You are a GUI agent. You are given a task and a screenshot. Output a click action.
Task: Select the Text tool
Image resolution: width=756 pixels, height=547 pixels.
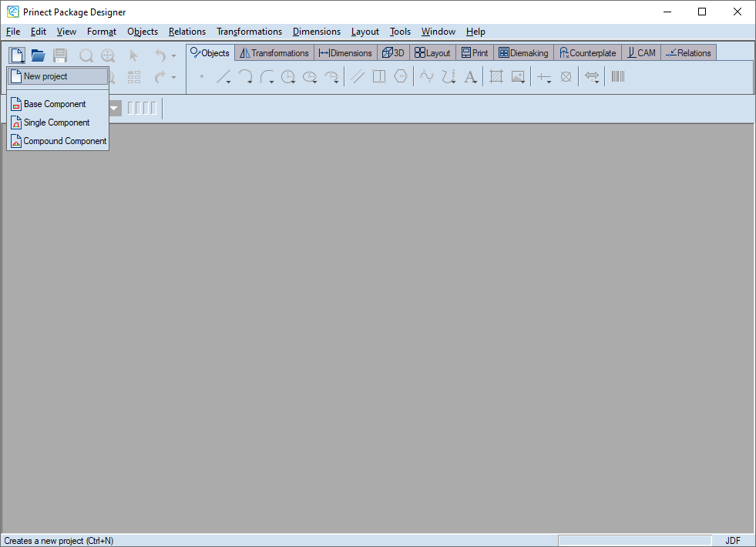tap(470, 76)
